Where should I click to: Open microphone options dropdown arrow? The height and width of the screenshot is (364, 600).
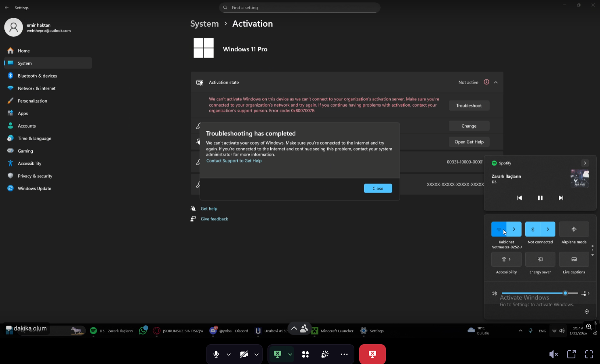pos(229,354)
